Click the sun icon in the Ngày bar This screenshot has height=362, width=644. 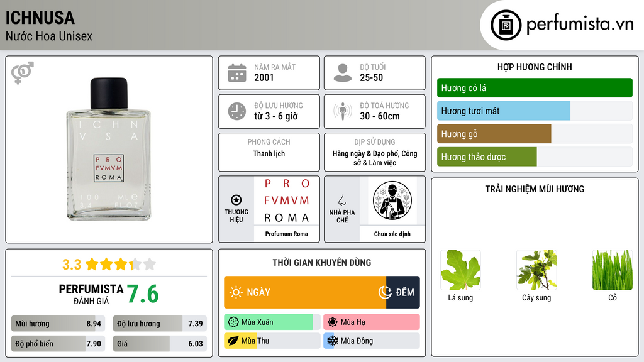coord(236,292)
